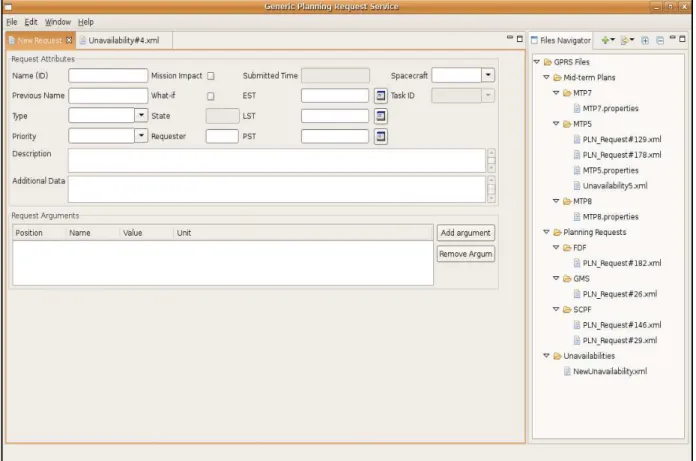696x461 pixels.
Task: Toggle the Mission Impact checkbox
Action: click(211, 76)
